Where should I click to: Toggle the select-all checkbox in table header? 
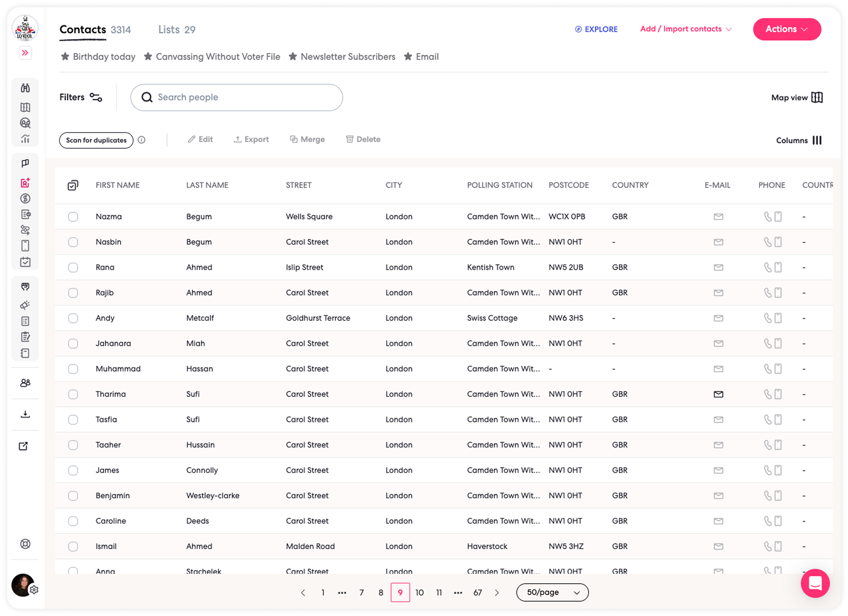[x=73, y=185]
